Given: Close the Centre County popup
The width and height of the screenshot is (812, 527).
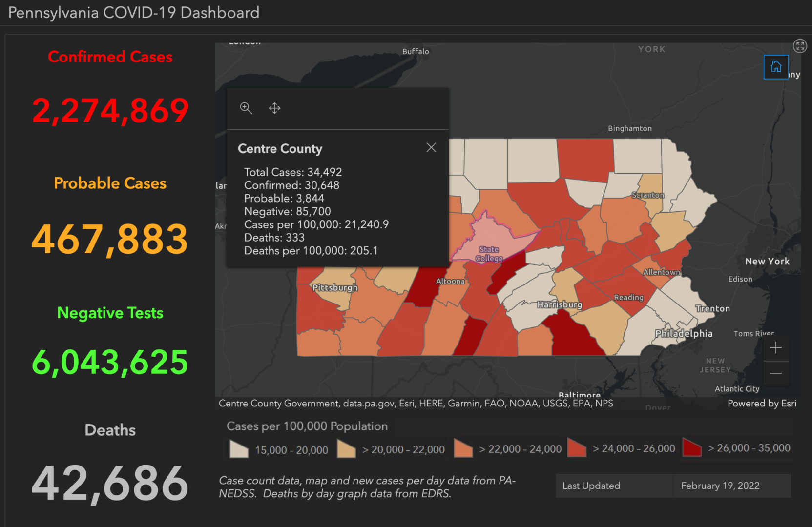Looking at the screenshot, I should coord(431,147).
